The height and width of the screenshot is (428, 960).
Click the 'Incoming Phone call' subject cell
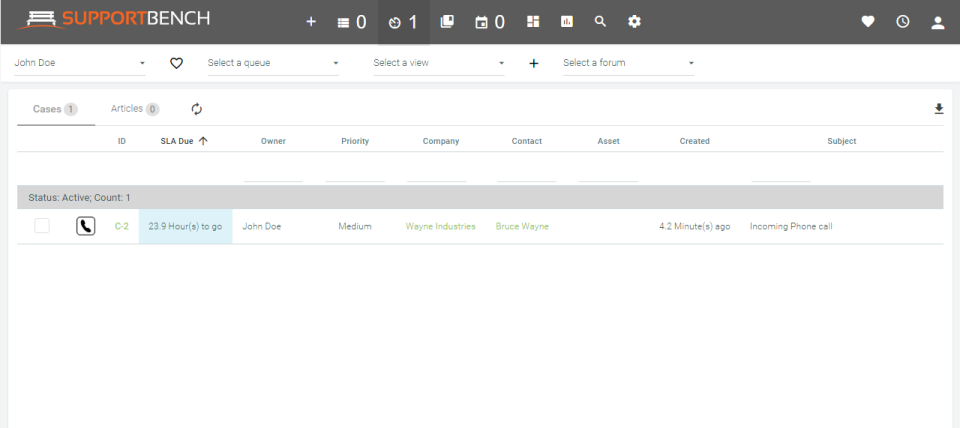[x=791, y=227]
